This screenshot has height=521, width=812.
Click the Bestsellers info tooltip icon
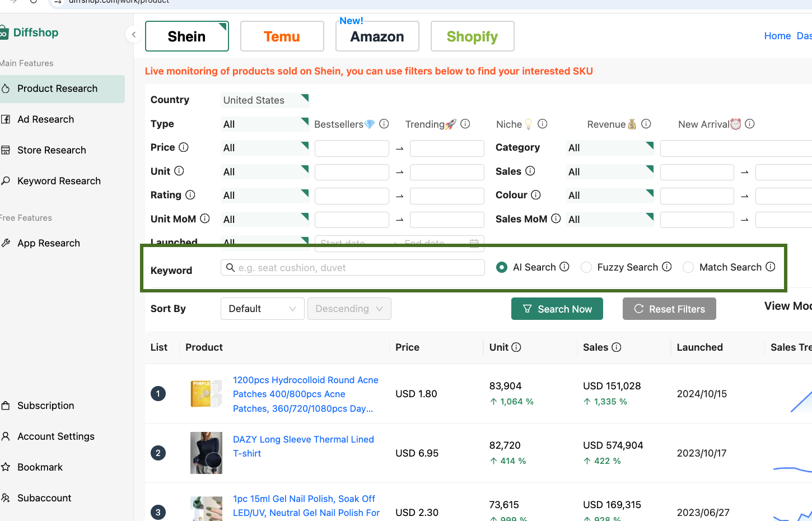pyautogui.click(x=384, y=124)
